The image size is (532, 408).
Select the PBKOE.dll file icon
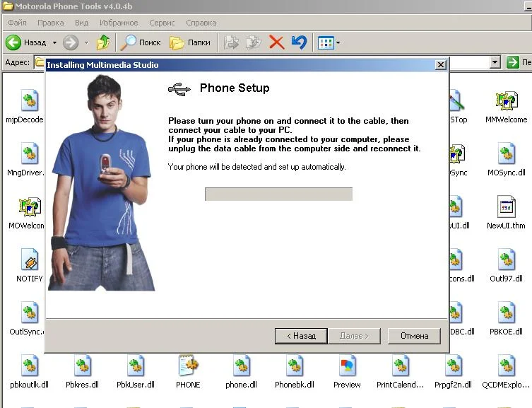pos(507,313)
